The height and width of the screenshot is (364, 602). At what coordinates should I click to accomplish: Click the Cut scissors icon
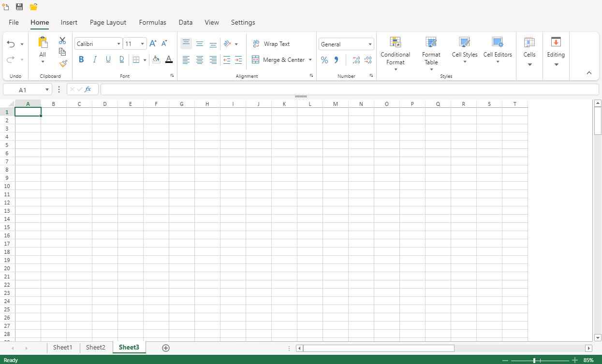[x=62, y=41]
